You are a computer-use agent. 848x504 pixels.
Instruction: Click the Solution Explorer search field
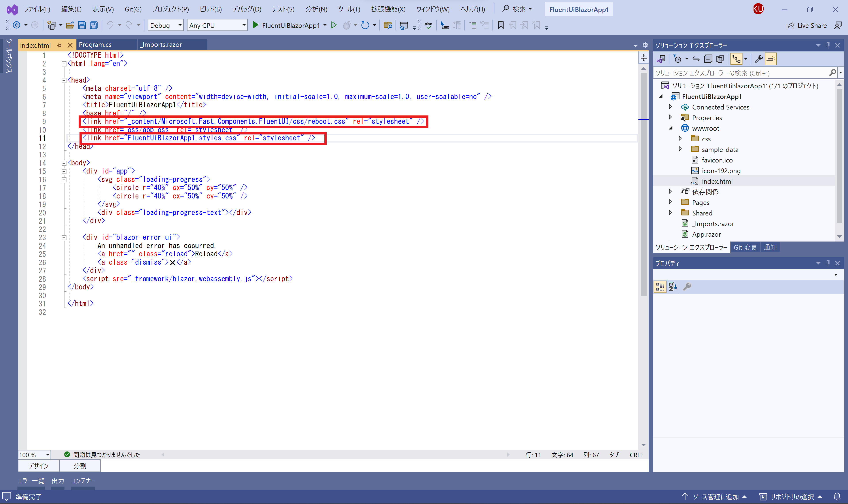[x=741, y=73]
